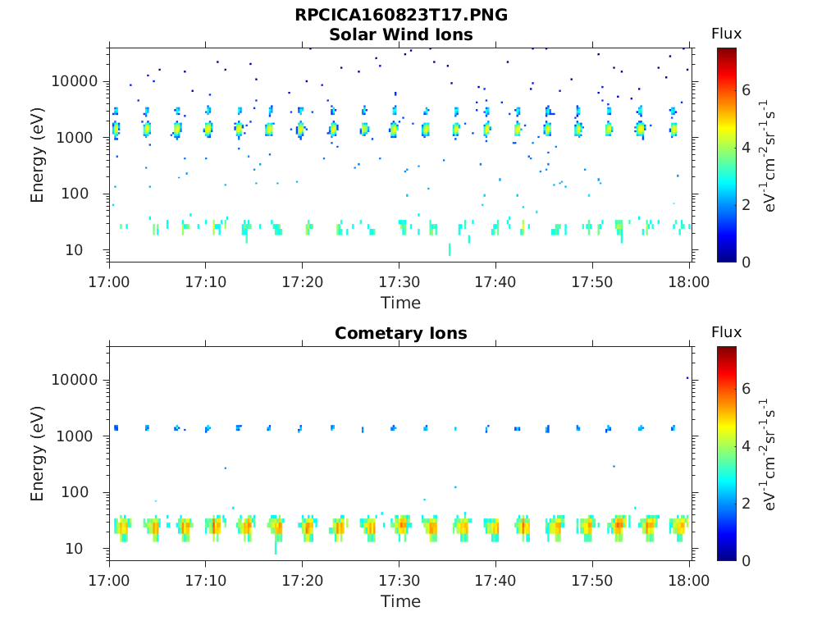
Task: Select Energy (eV) axis label of Cometary plot
Action: pyautogui.click(x=38, y=453)
